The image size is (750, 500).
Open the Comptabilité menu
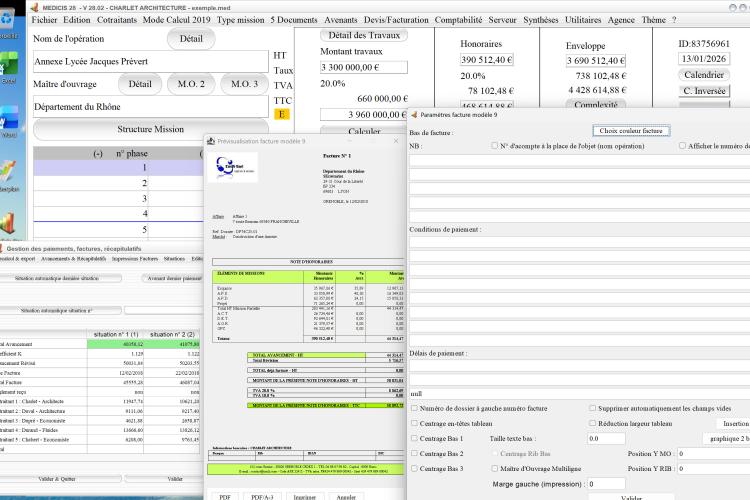(x=458, y=20)
